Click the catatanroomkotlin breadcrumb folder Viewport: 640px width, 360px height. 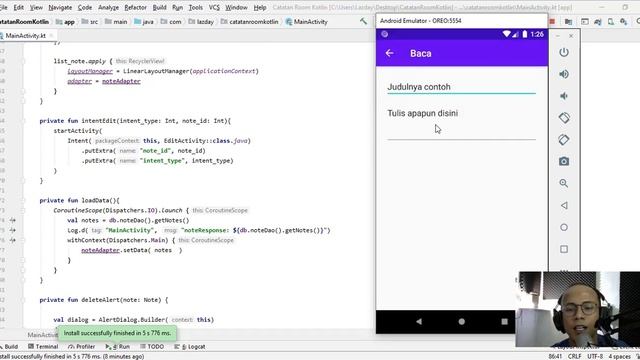pyautogui.click(x=249, y=22)
